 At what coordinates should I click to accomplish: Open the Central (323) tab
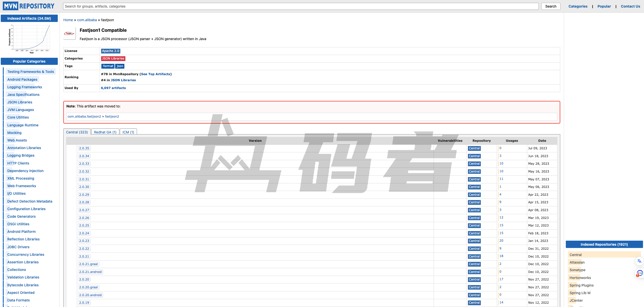point(77,132)
